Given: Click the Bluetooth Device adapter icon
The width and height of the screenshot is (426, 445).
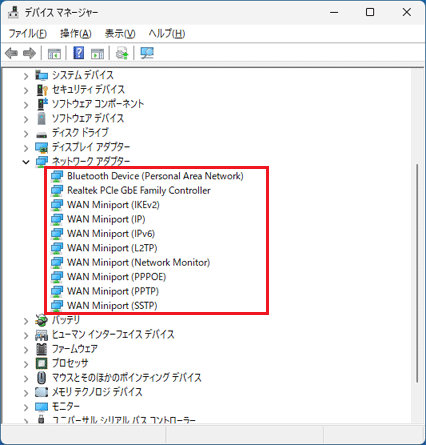Looking at the screenshot, I should [x=57, y=176].
